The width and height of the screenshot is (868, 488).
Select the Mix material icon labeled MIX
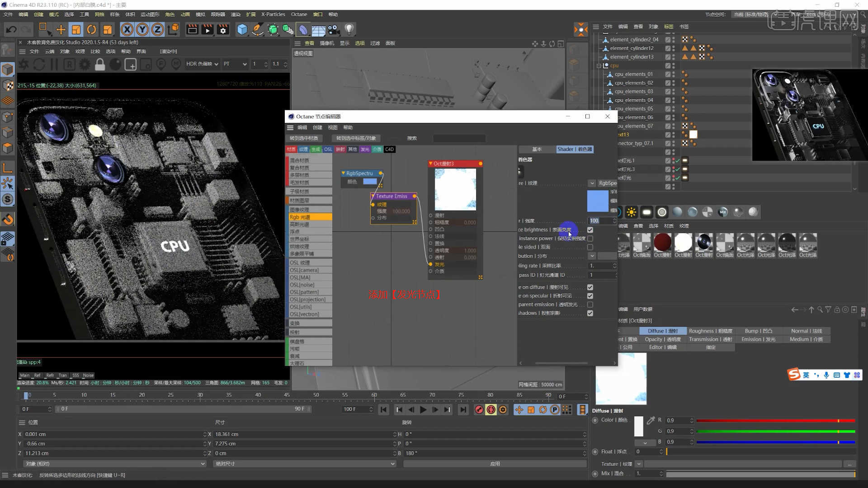point(723,212)
